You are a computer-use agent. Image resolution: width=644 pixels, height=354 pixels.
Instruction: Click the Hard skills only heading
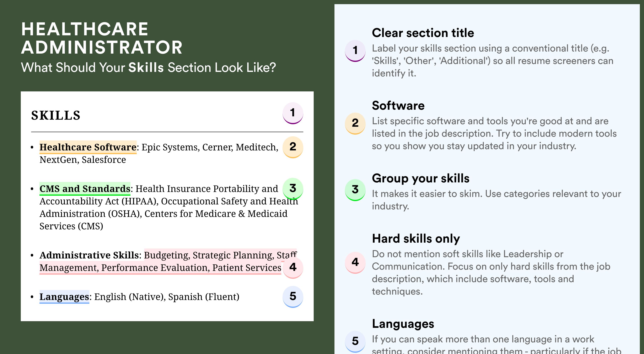[416, 238]
